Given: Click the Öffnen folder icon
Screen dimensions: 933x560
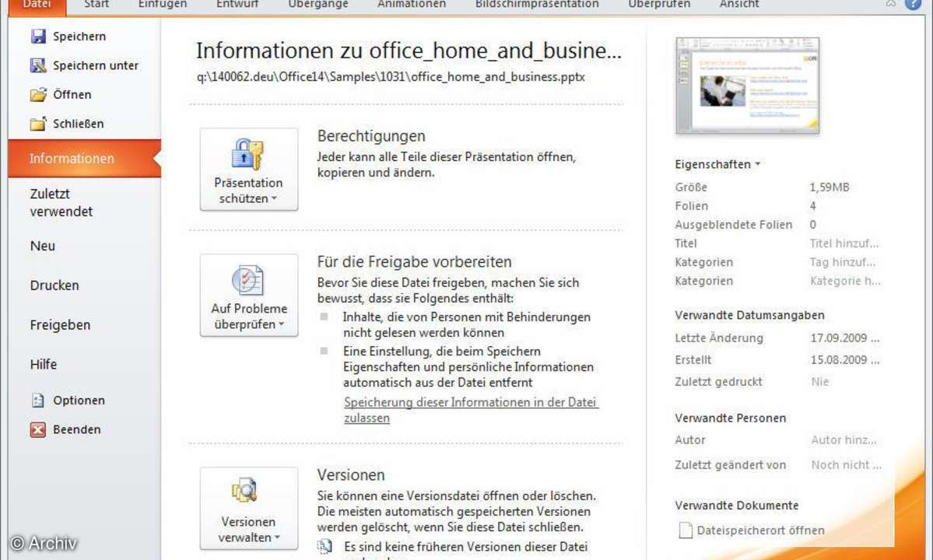Looking at the screenshot, I should (x=38, y=95).
